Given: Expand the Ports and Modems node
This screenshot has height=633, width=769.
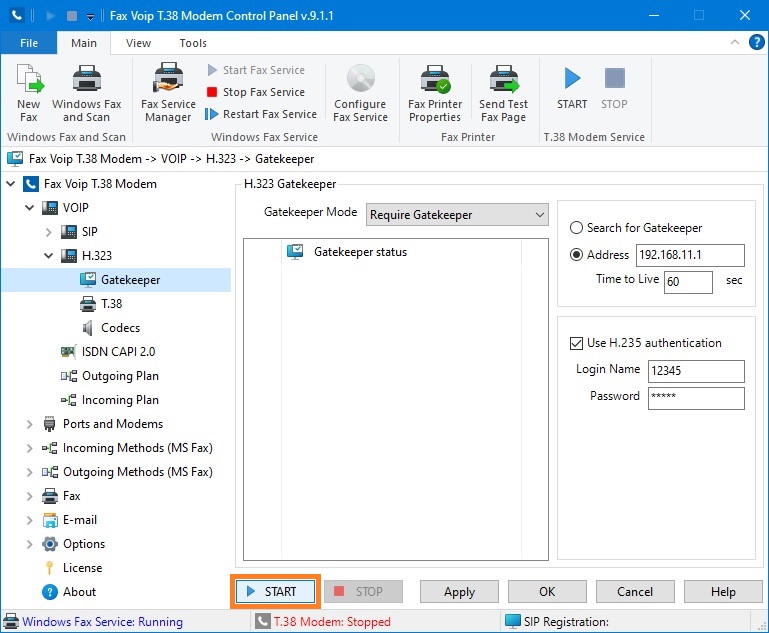Looking at the screenshot, I should (x=29, y=424).
